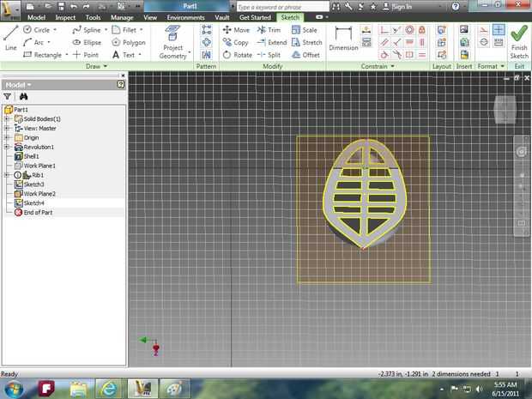Click the Make Part layout icon
The width and height of the screenshot is (532, 399).
441,30
